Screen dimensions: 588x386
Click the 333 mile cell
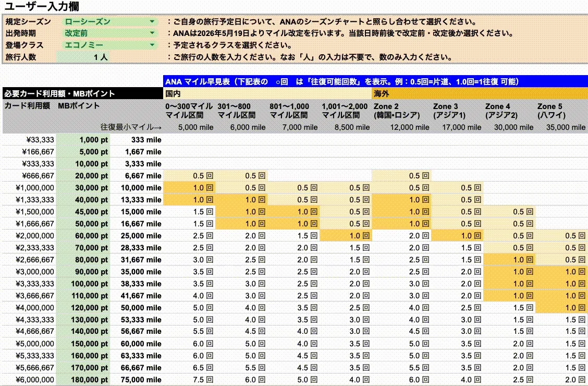[x=137, y=140]
